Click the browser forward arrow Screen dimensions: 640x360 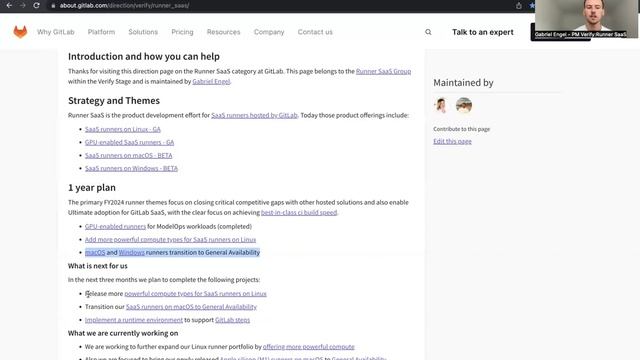[x=22, y=5]
